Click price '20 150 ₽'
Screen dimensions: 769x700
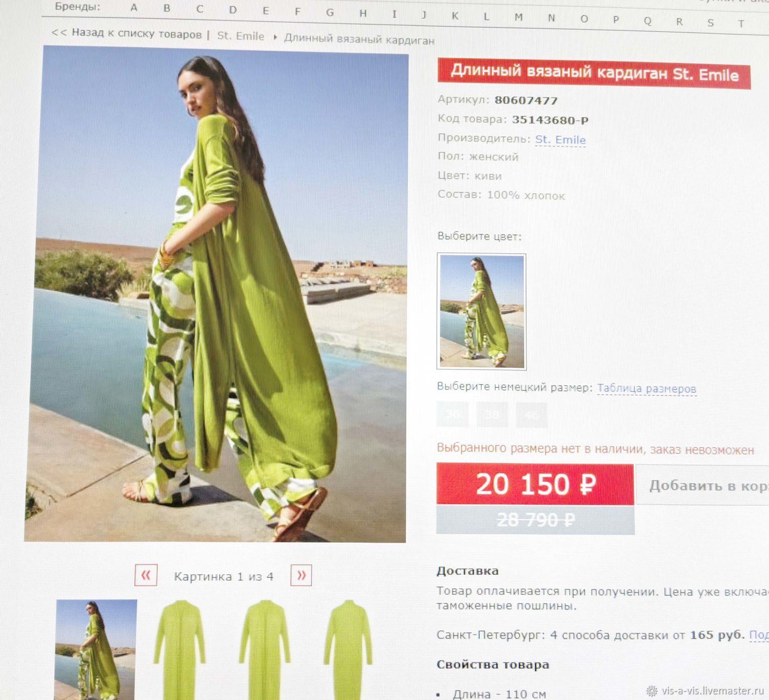pos(535,484)
